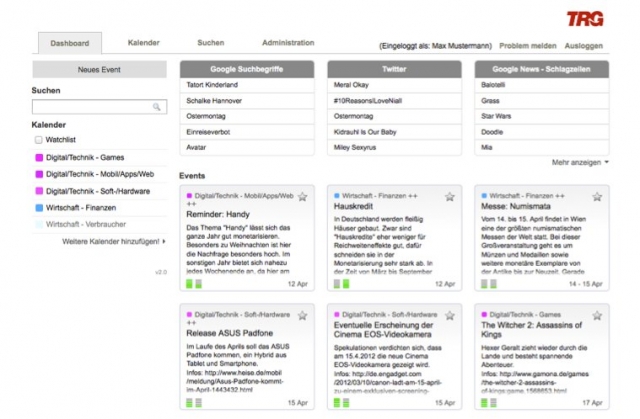Switch to the Kalender tab
640x419 pixels.
pyautogui.click(x=144, y=43)
